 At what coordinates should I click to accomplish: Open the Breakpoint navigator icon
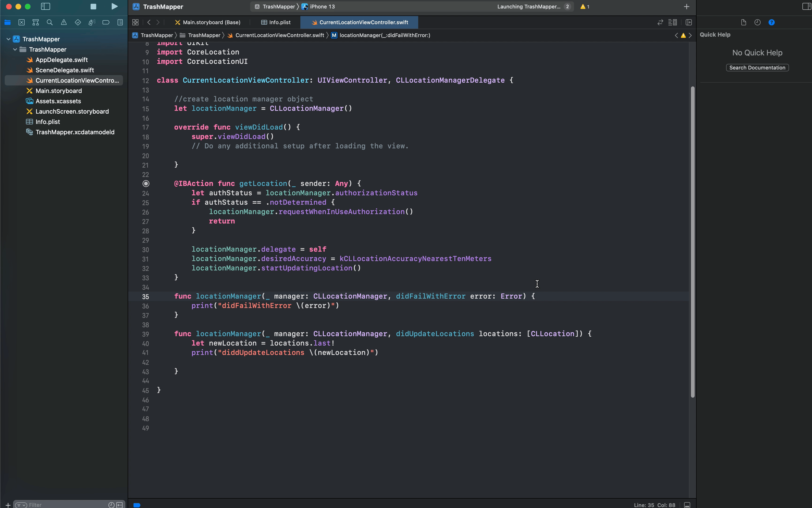(106, 22)
